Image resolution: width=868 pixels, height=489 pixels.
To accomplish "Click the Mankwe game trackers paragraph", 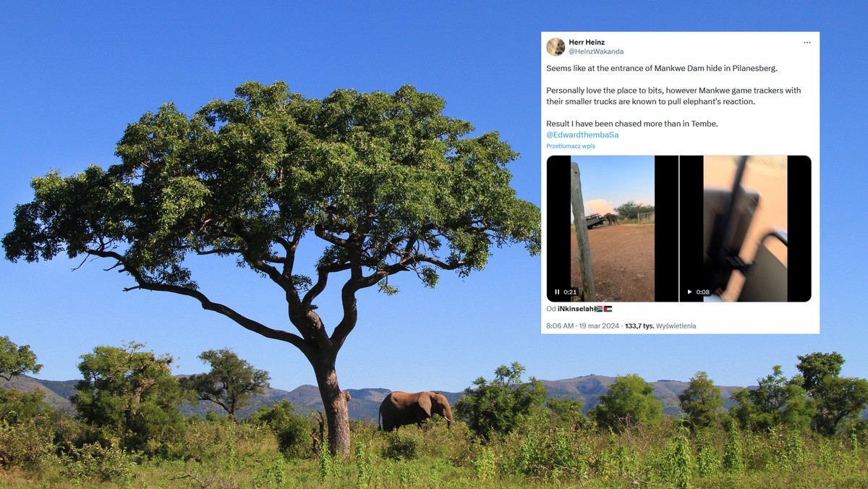I will coord(673,96).
